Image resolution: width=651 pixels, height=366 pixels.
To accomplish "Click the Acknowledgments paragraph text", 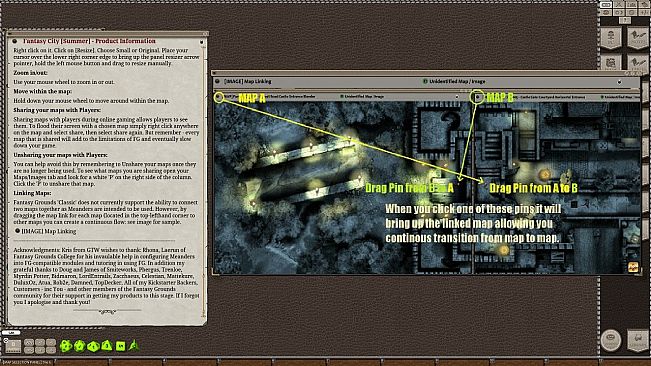I will pyautogui.click(x=106, y=276).
